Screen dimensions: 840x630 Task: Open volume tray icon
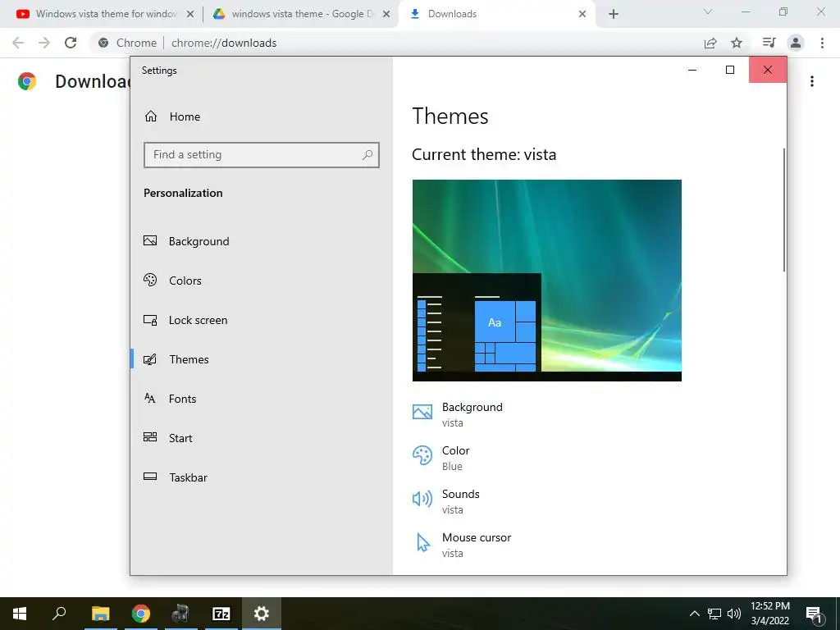click(x=734, y=614)
